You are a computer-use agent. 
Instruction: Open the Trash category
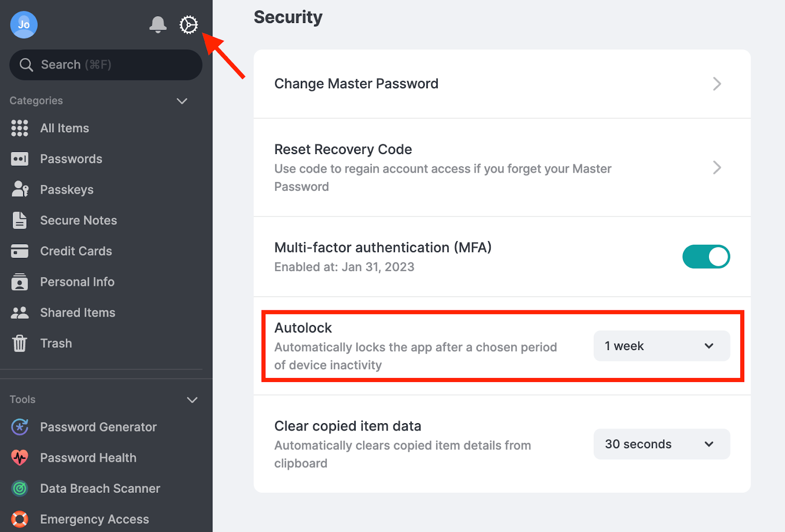point(55,343)
